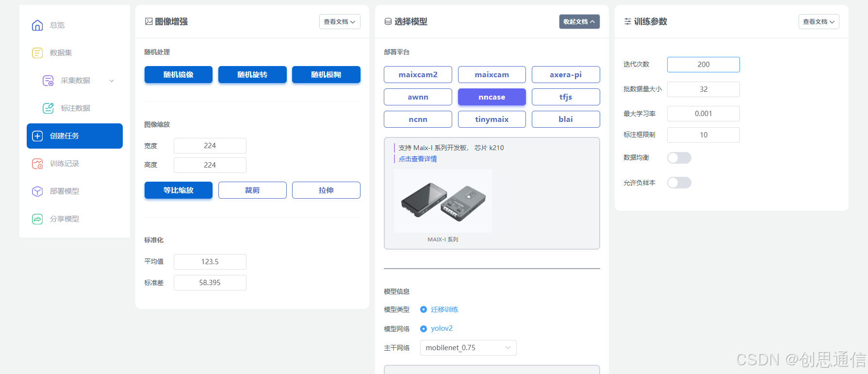Image resolution: width=868 pixels, height=374 pixels.
Task: Select the maixcam2 platform
Action: pos(418,75)
